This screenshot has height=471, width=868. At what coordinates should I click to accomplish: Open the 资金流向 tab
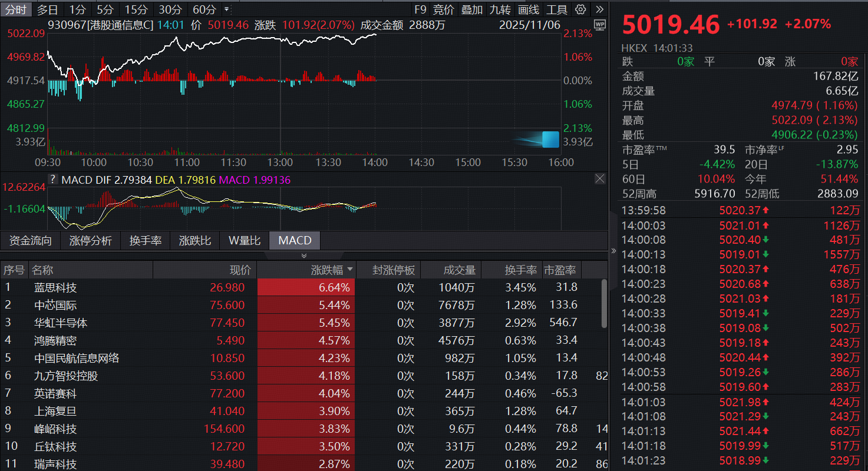coord(31,240)
